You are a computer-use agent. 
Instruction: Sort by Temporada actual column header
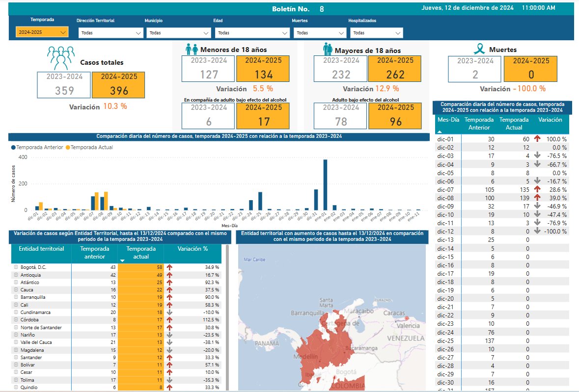click(x=140, y=253)
